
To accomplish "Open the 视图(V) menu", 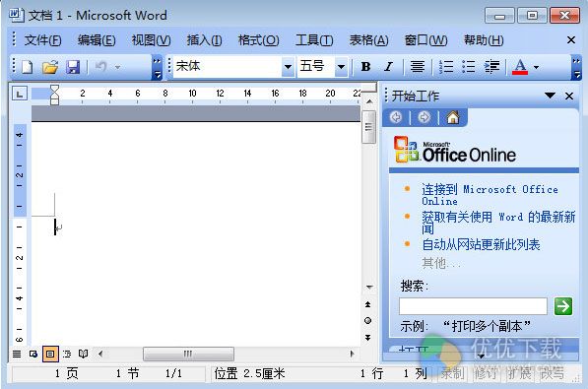I will click(x=151, y=40).
